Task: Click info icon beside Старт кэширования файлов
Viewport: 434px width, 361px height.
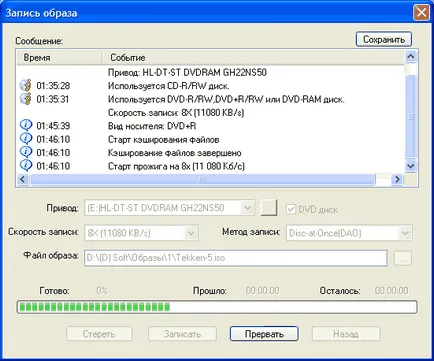Action: pyautogui.click(x=26, y=139)
